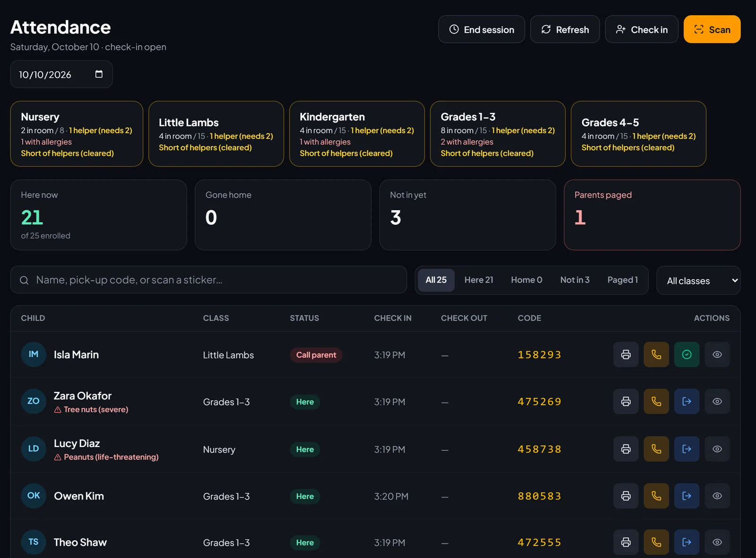Check out Zara Okafor with exit icon
756x558 pixels.
point(687,401)
